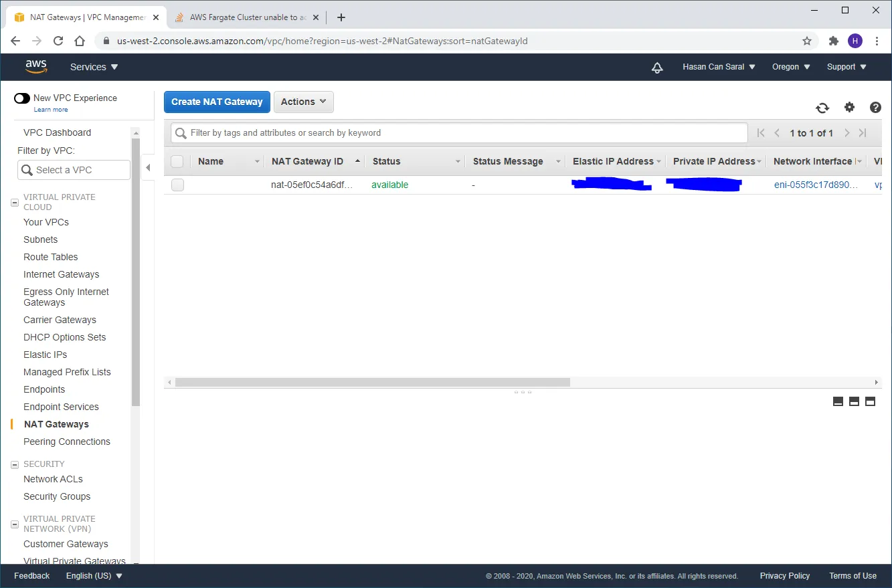Screen dimensions: 892x588
Task: Open the Chrome three-dot menu
Action: 877,41
